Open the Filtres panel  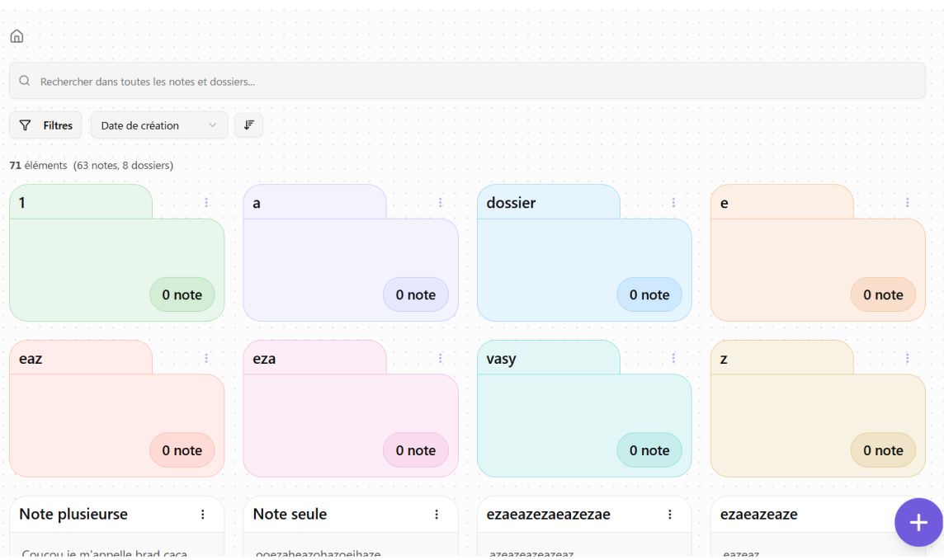point(45,125)
